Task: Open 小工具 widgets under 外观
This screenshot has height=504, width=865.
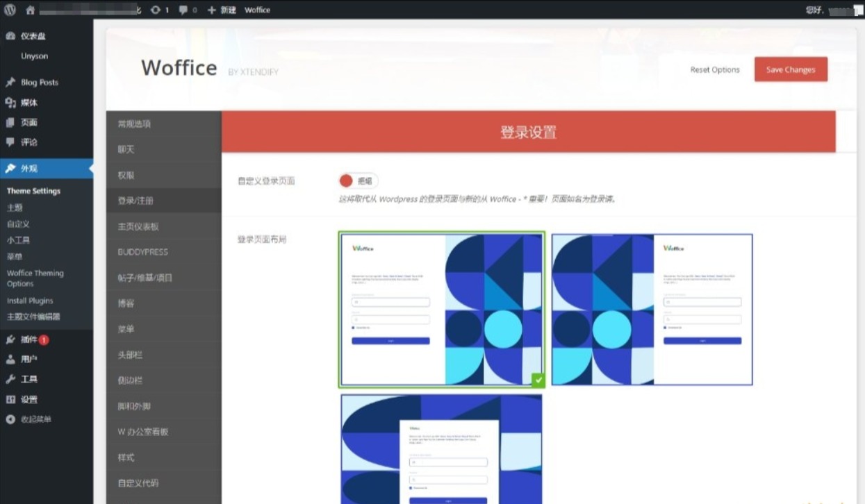Action: coord(18,240)
